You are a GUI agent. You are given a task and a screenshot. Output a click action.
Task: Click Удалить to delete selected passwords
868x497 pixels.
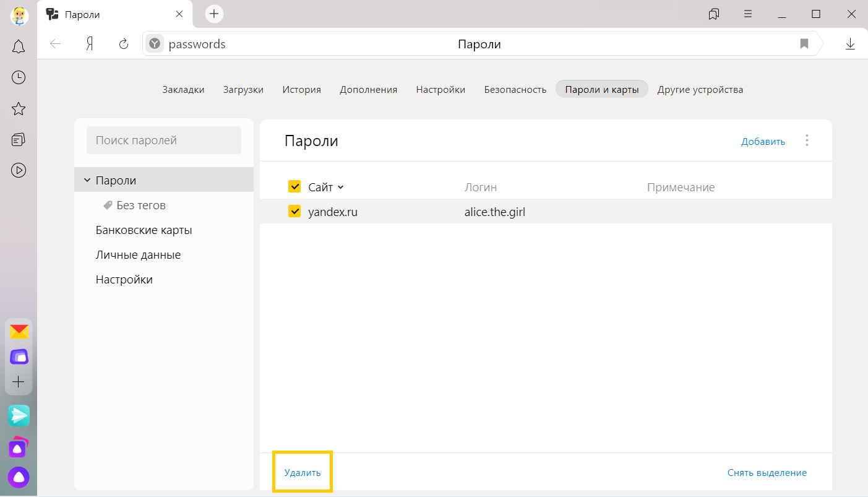tap(303, 472)
